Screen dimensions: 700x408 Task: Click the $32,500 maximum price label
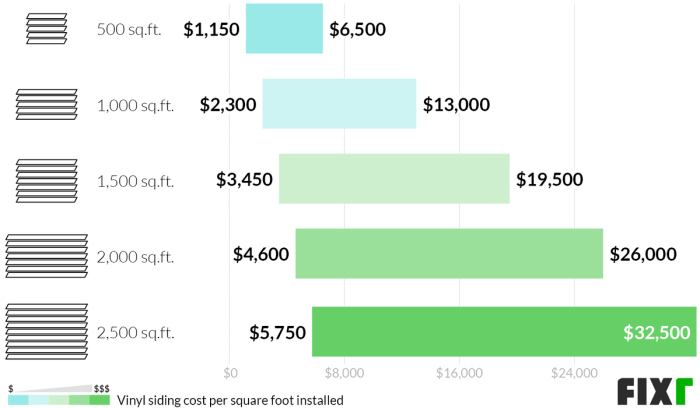(x=656, y=333)
